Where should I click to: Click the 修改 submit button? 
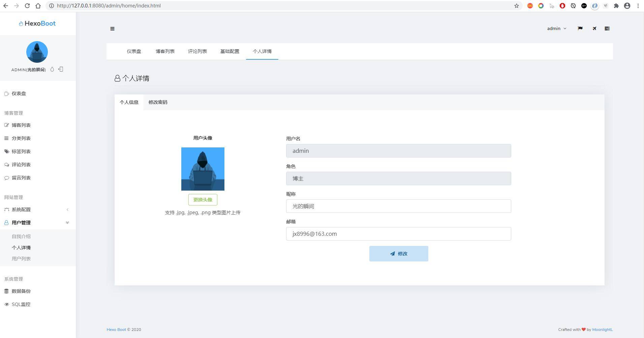point(399,254)
